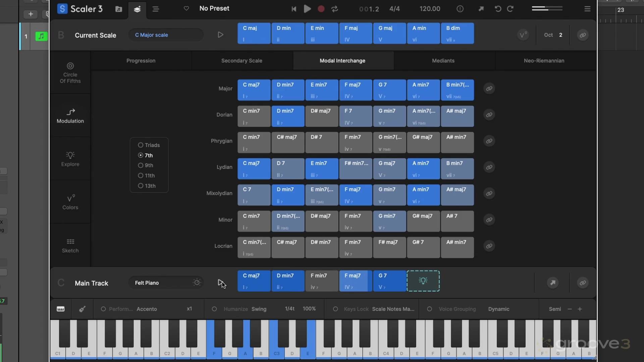
Task: Open the Sketch sidebar section
Action: 70,245
